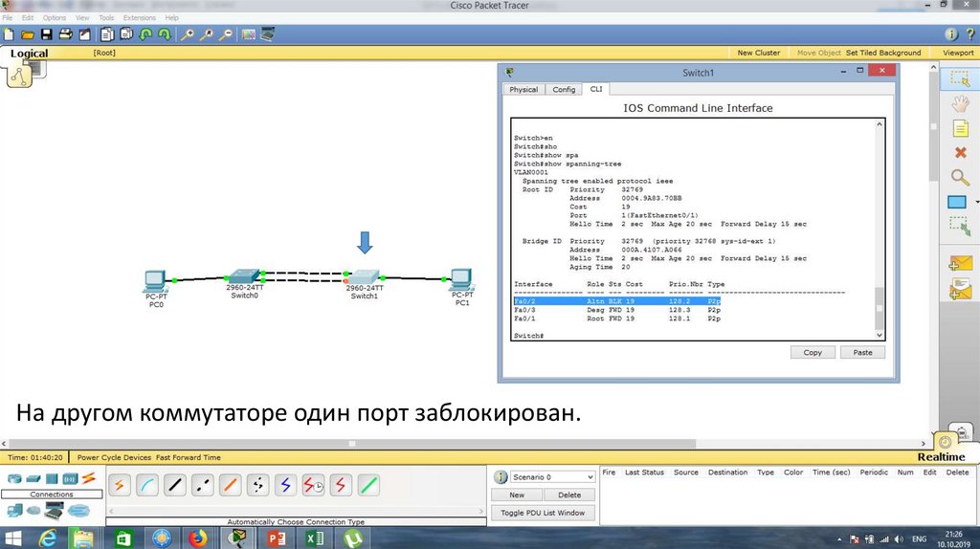The height and width of the screenshot is (549, 980).
Task: Select the blue rectangle Draw shape tool
Action: click(x=957, y=202)
